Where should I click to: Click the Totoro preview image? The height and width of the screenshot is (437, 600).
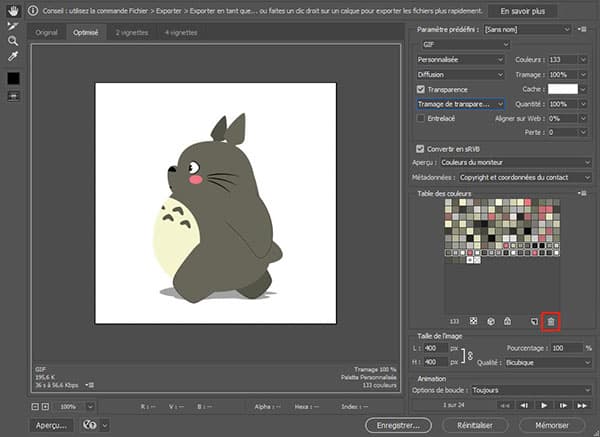pyautogui.click(x=216, y=203)
